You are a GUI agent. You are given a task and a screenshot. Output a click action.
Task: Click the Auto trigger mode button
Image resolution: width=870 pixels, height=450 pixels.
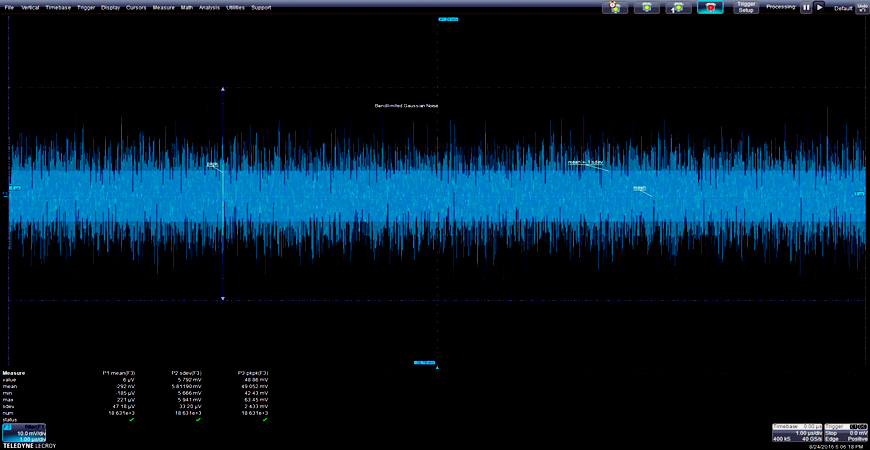tap(615, 7)
